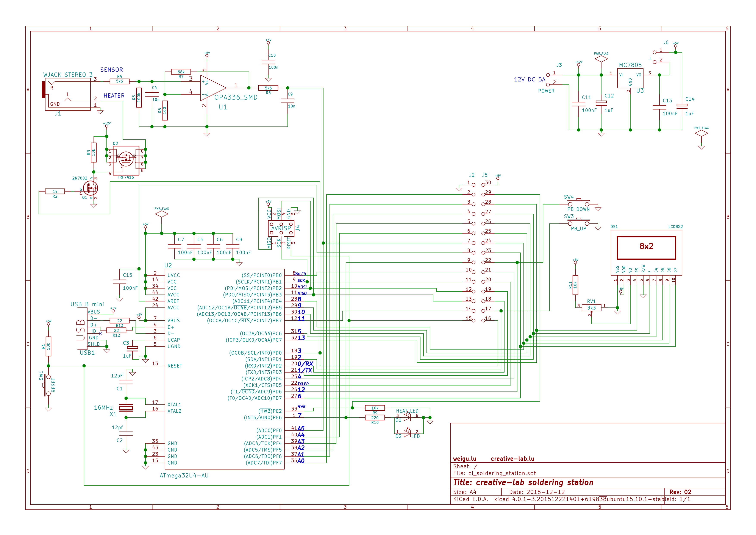Click the blue HWB annotation
The height and width of the screenshot is (535, 756).
(301, 407)
